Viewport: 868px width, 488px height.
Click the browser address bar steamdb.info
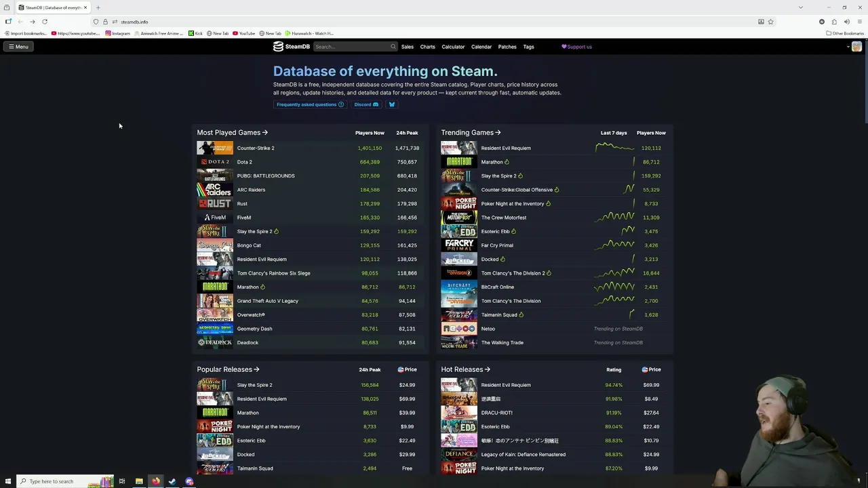pos(434,22)
